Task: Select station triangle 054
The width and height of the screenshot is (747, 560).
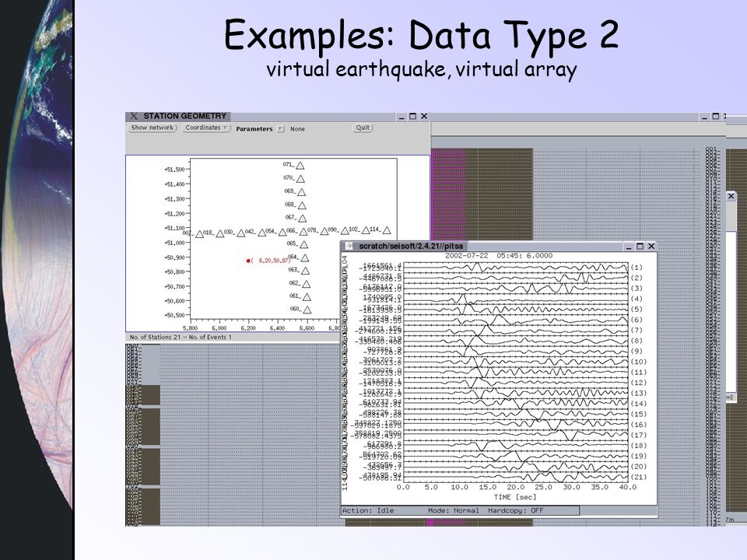Action: coord(282,232)
